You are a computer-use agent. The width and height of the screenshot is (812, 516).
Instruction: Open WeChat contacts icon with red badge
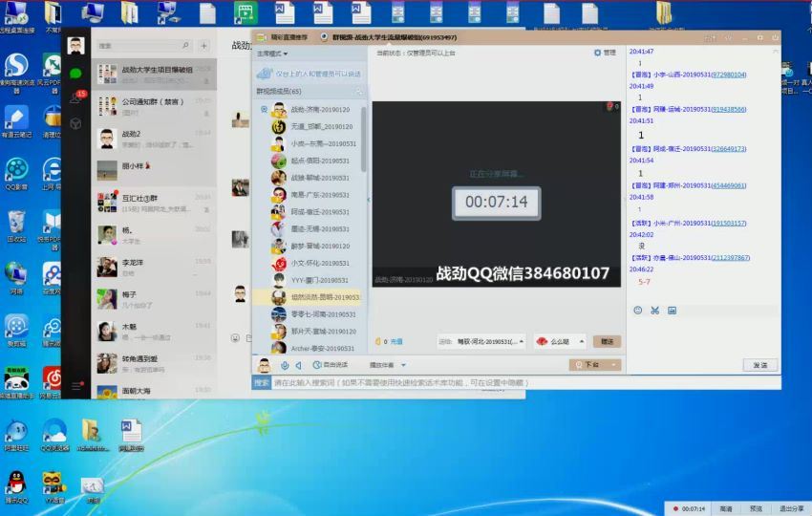[76, 97]
